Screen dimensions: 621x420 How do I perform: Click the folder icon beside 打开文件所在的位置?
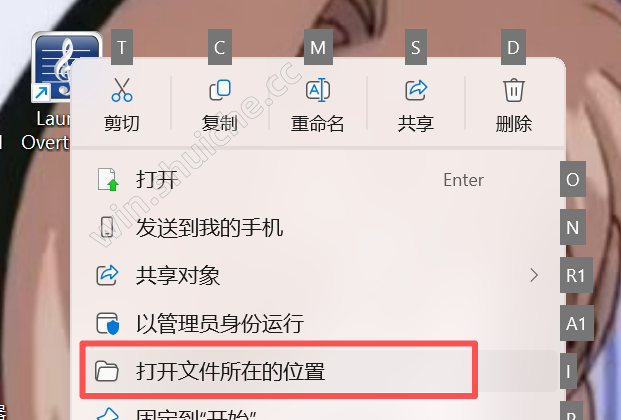click(x=107, y=371)
